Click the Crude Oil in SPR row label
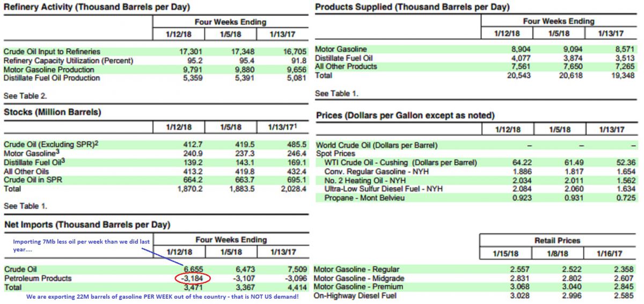The height and width of the screenshot is (304, 644). point(33,180)
